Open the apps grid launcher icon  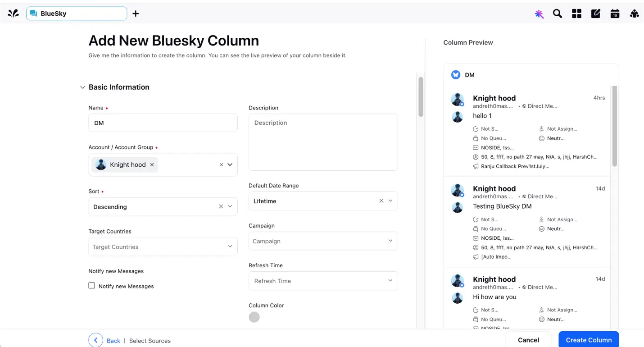576,14
